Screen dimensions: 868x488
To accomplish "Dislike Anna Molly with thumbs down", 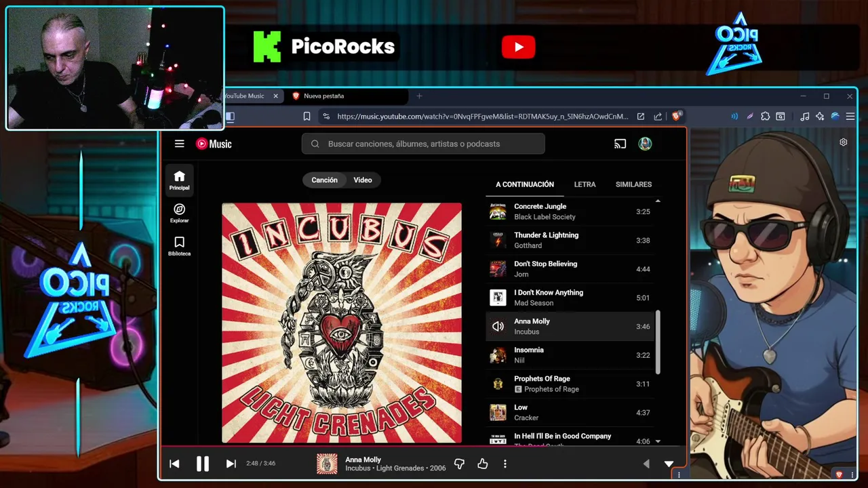I will 459,464.
